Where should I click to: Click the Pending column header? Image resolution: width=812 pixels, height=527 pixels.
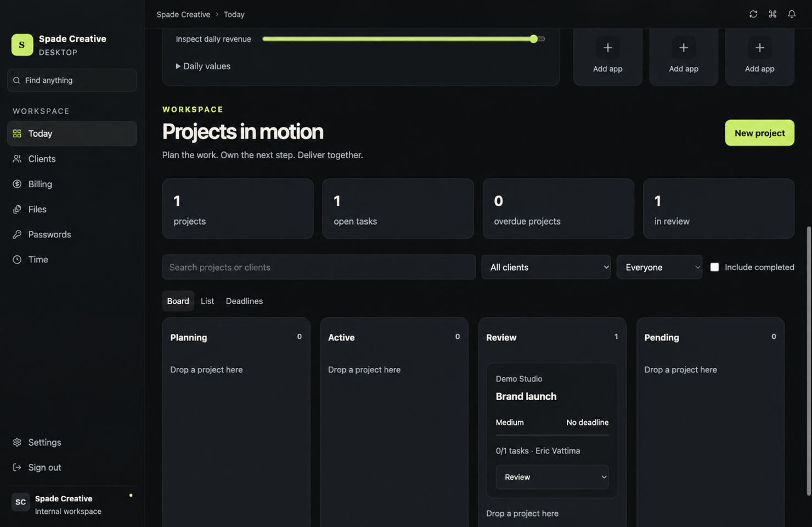(661, 338)
